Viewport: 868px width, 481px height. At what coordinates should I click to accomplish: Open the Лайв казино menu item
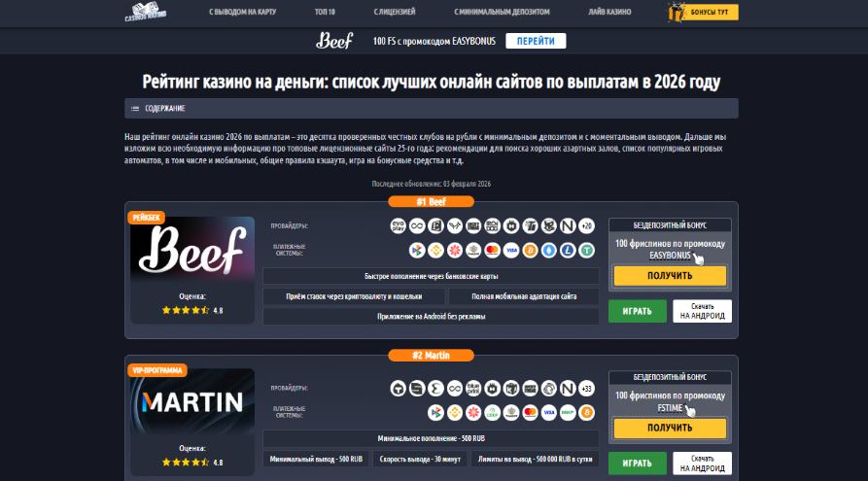tap(608, 12)
